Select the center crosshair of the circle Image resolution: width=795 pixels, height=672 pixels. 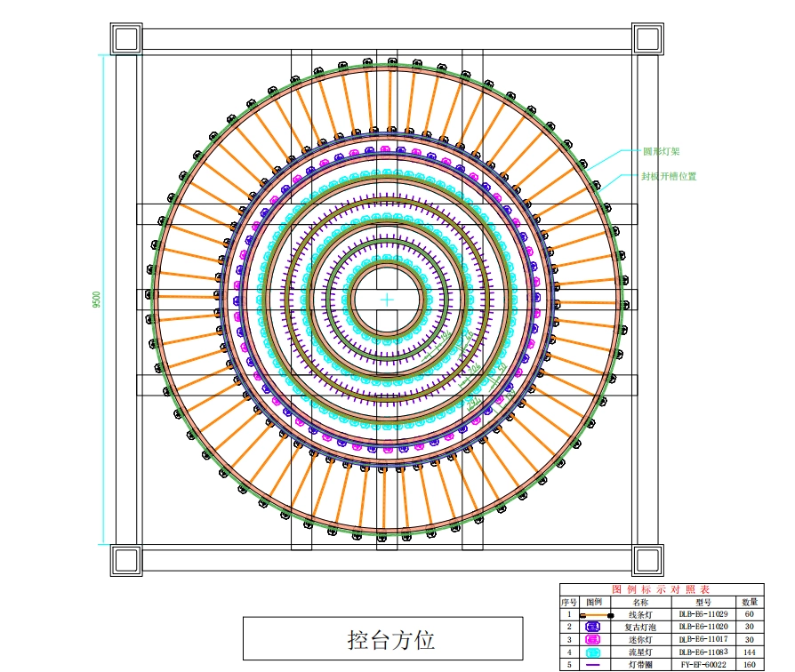coord(387,300)
